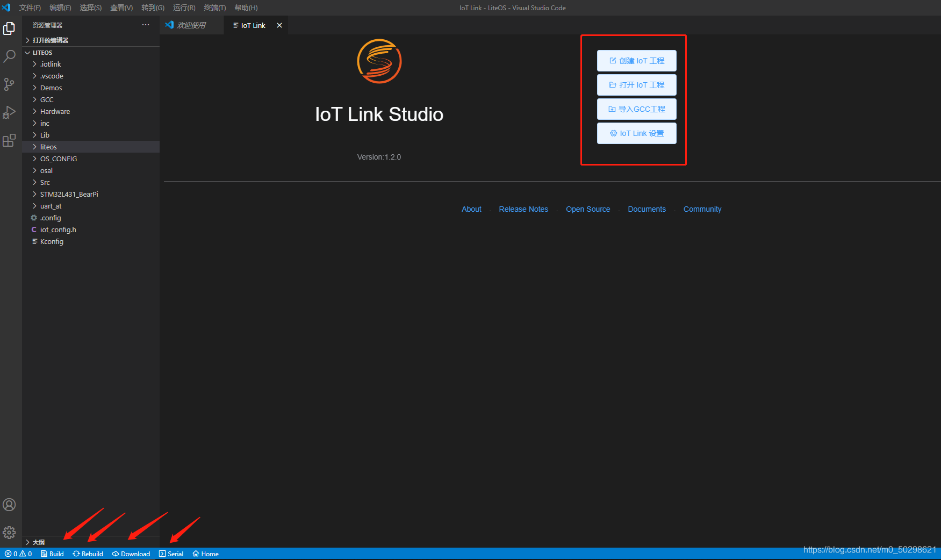Open the Explorer view in activity bar
Screen dimensions: 941x560
pos(9,28)
